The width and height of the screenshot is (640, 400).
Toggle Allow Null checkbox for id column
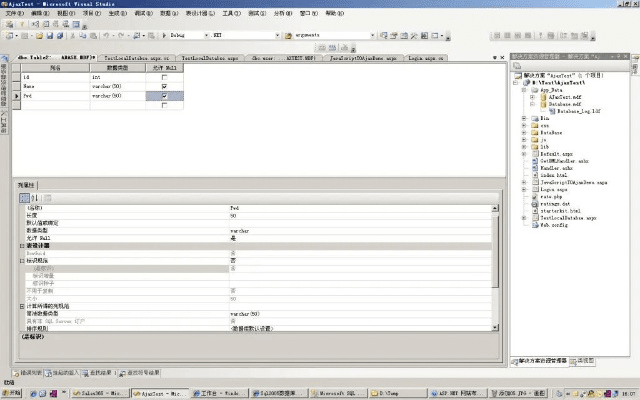[x=164, y=77]
